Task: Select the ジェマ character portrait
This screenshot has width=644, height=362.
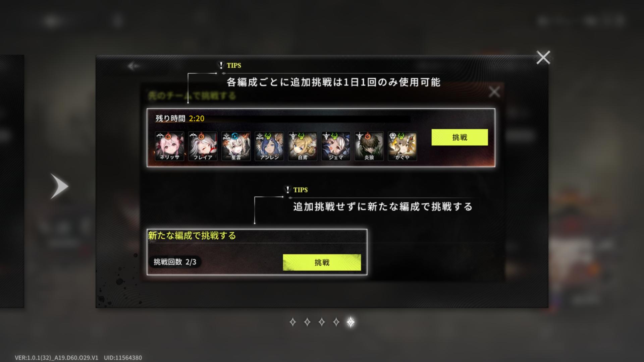Action: (x=336, y=146)
